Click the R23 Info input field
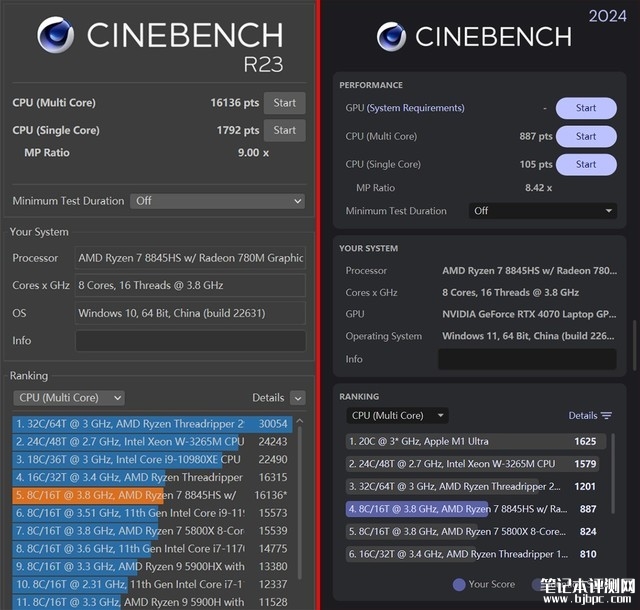 coord(190,341)
